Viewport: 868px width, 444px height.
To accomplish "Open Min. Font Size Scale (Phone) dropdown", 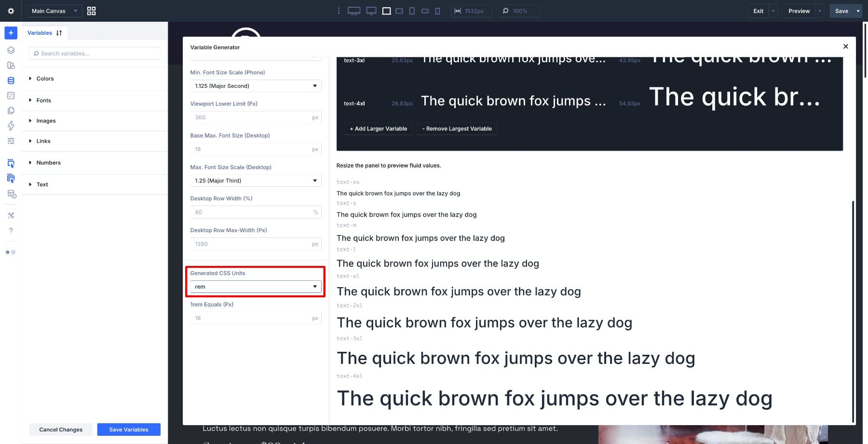I will tap(256, 86).
